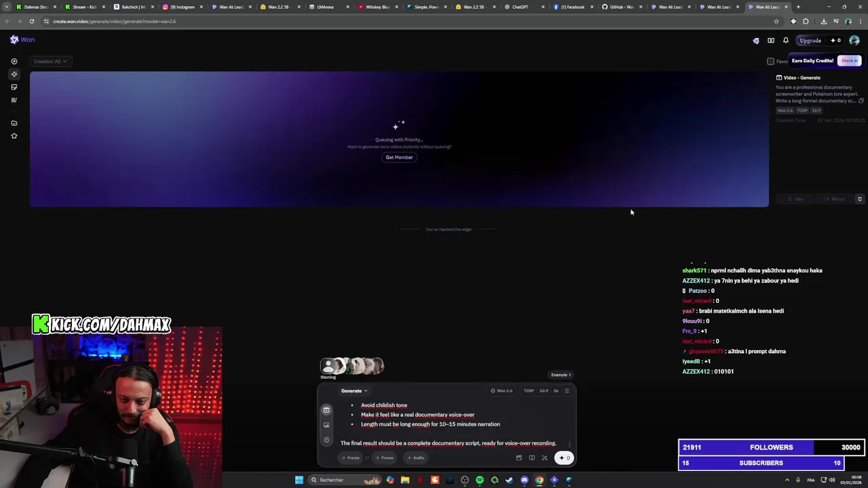Open Discord from the taskbar
868x488 pixels.
tap(524, 480)
